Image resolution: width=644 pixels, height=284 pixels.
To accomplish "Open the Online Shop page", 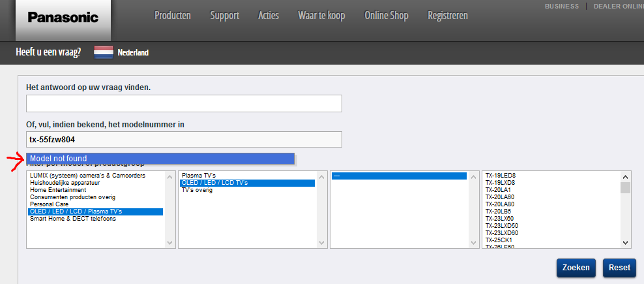I will click(387, 16).
